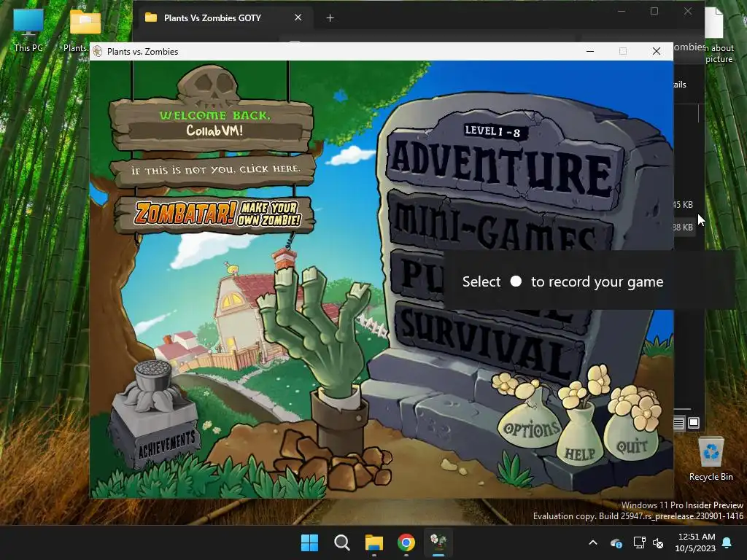
Task: Open the This PC desktop icon
Action: point(28,29)
